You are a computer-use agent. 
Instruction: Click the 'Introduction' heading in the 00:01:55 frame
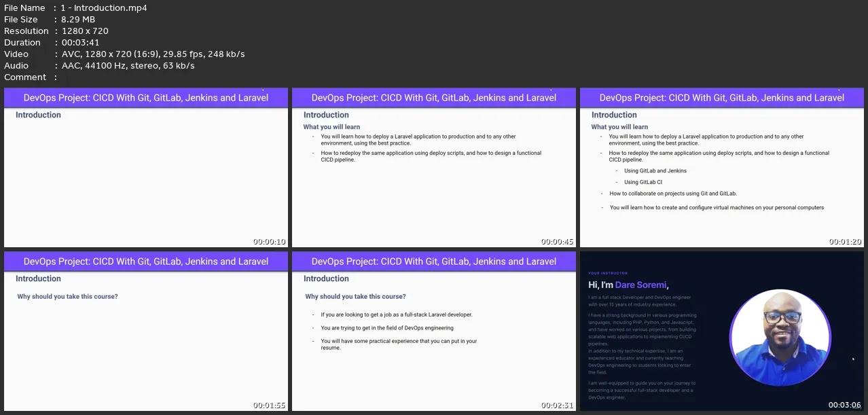point(38,279)
